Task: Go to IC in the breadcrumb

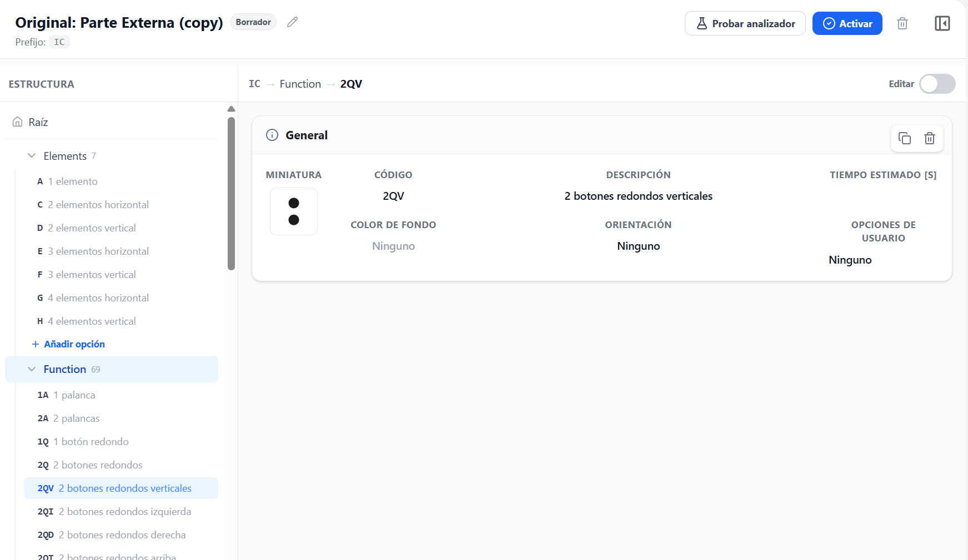Action: (x=254, y=84)
